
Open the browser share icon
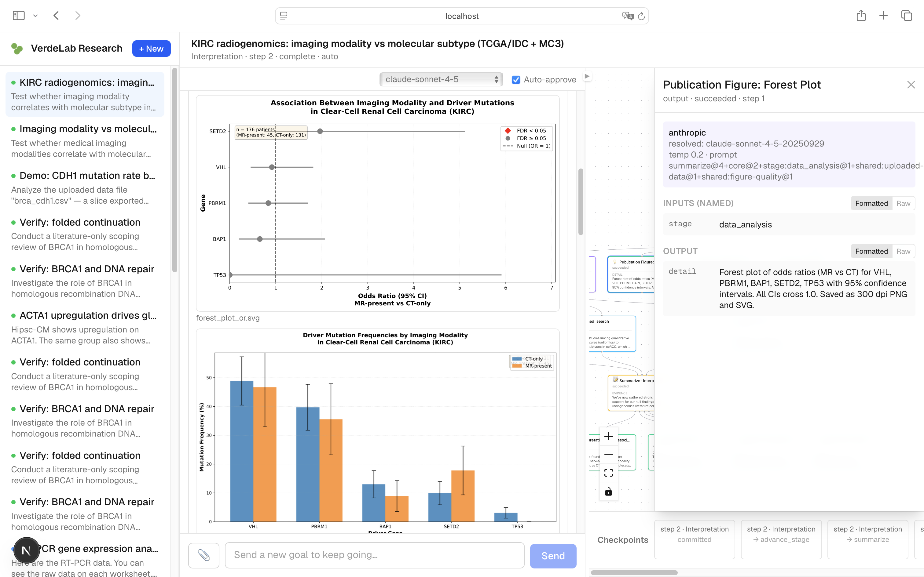(861, 16)
